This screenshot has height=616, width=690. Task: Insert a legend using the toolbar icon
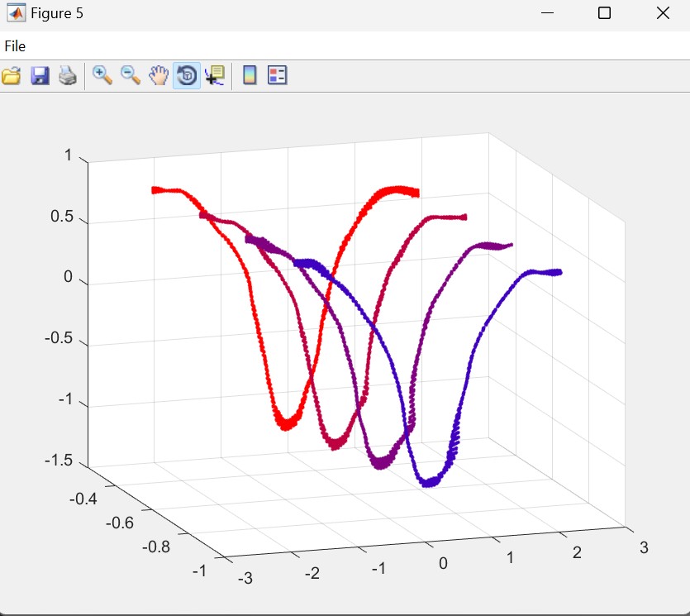tap(278, 76)
